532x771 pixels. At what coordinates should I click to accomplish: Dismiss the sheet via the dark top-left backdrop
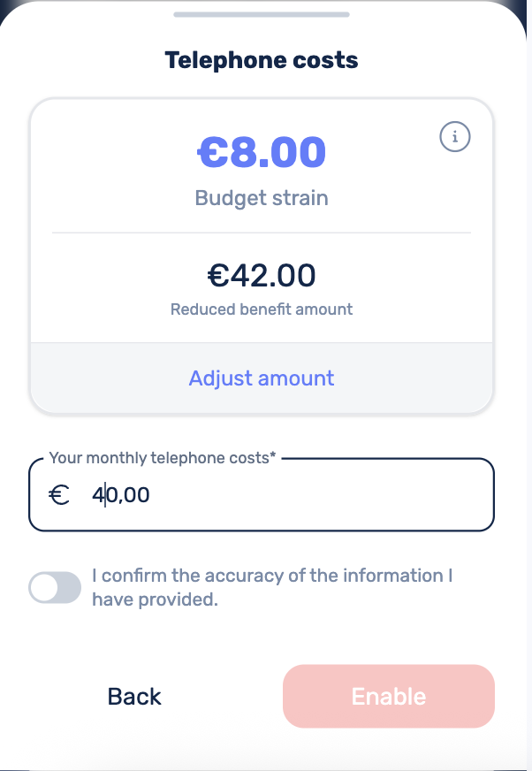pos(6,7)
